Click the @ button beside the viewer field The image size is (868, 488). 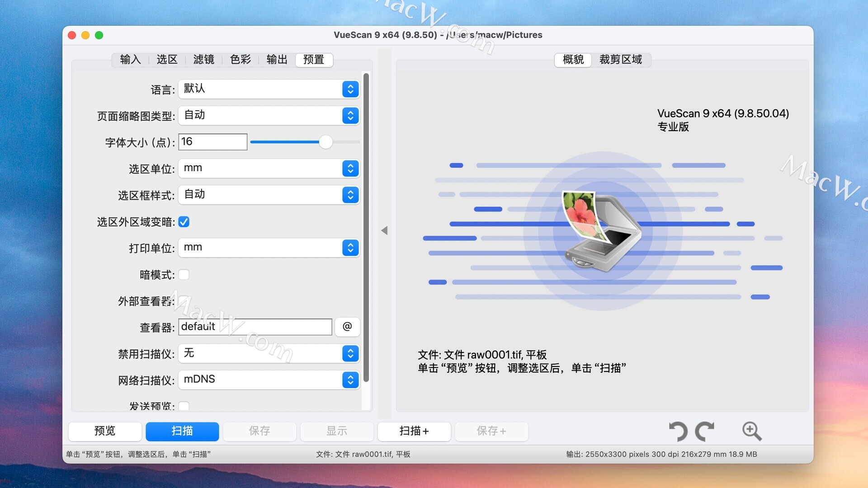(347, 327)
